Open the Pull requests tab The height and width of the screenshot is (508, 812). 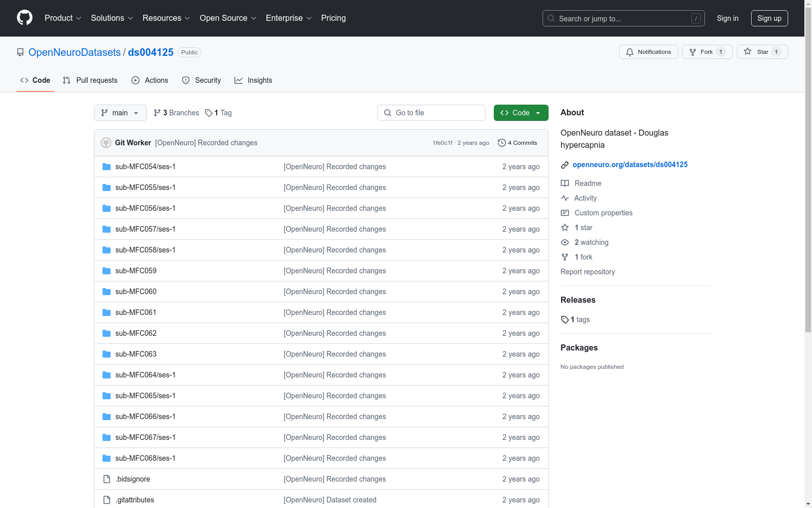click(90, 80)
